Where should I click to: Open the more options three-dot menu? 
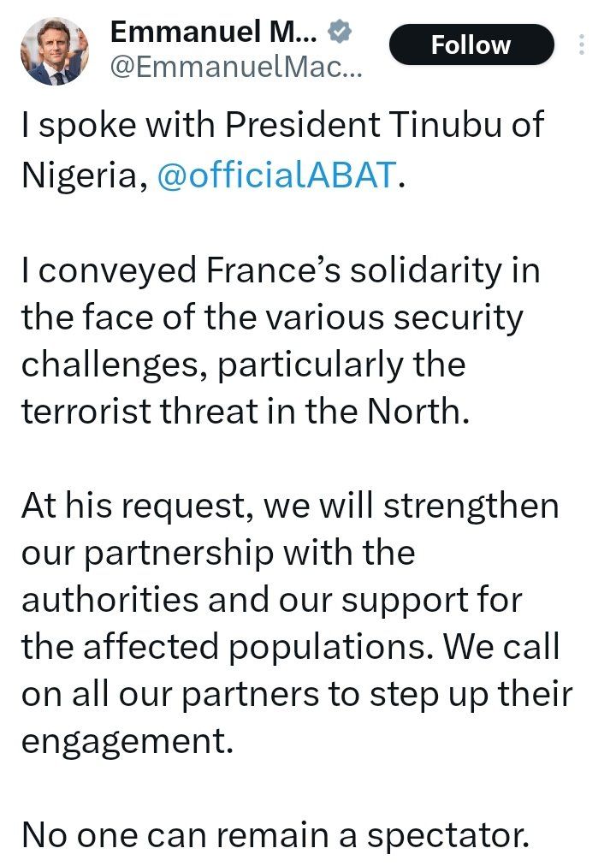[583, 45]
